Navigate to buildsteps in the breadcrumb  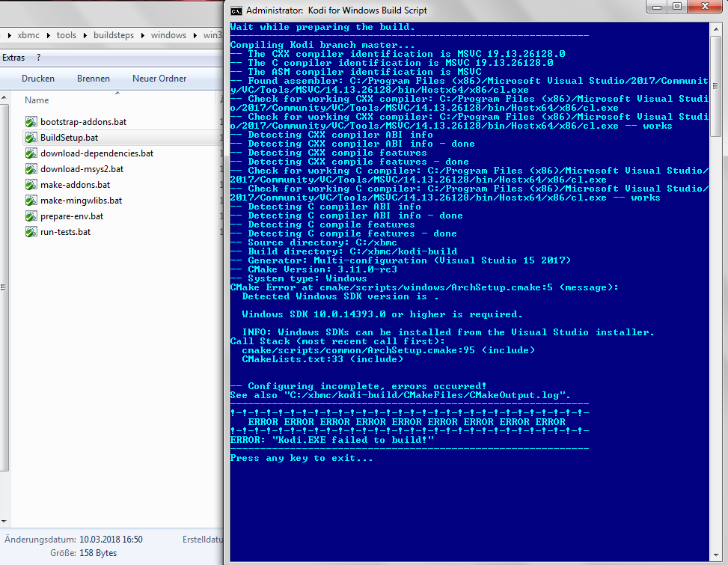point(114,35)
